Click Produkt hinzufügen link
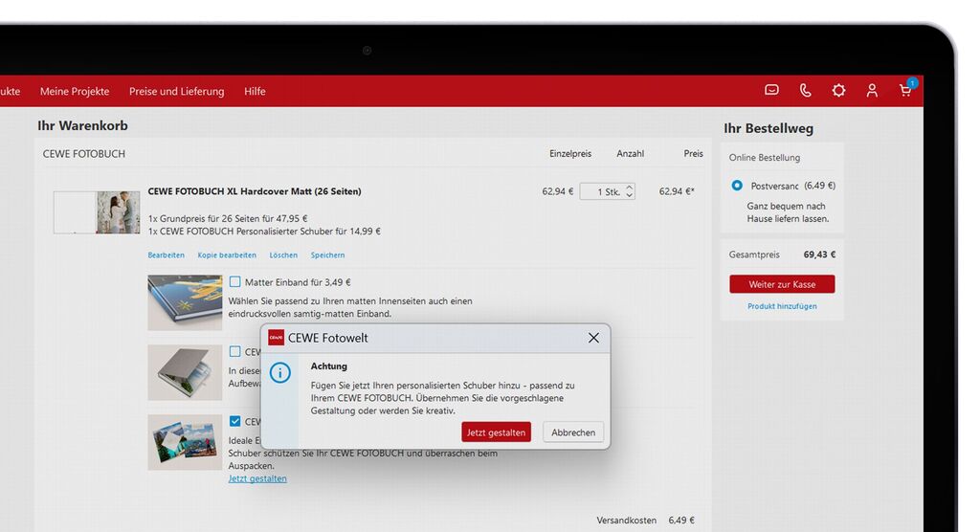 pos(782,306)
